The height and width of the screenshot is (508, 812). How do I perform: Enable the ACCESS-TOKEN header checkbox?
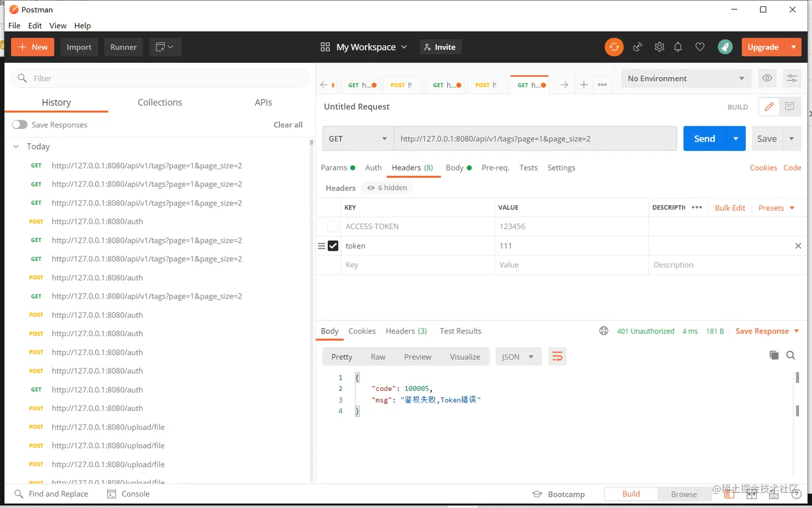click(333, 227)
